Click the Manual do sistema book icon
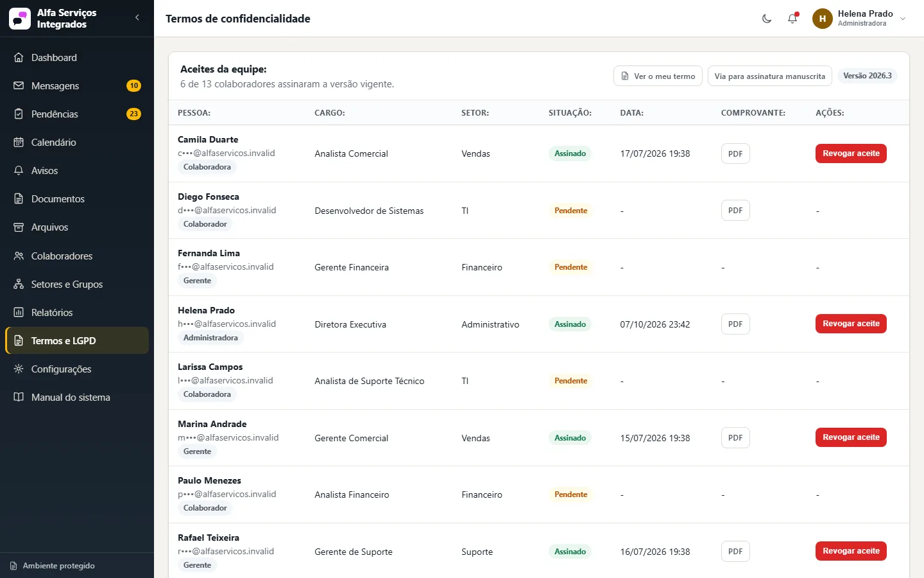 (19, 397)
